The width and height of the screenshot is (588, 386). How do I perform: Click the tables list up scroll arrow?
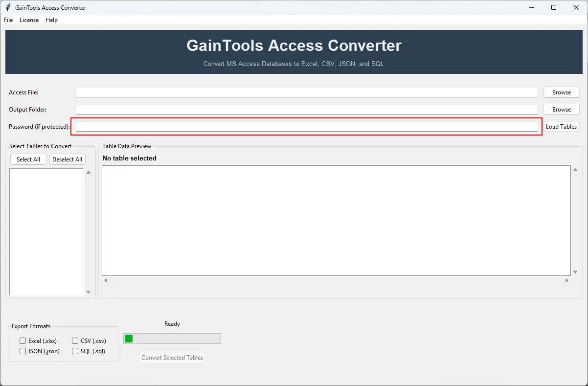pos(89,172)
